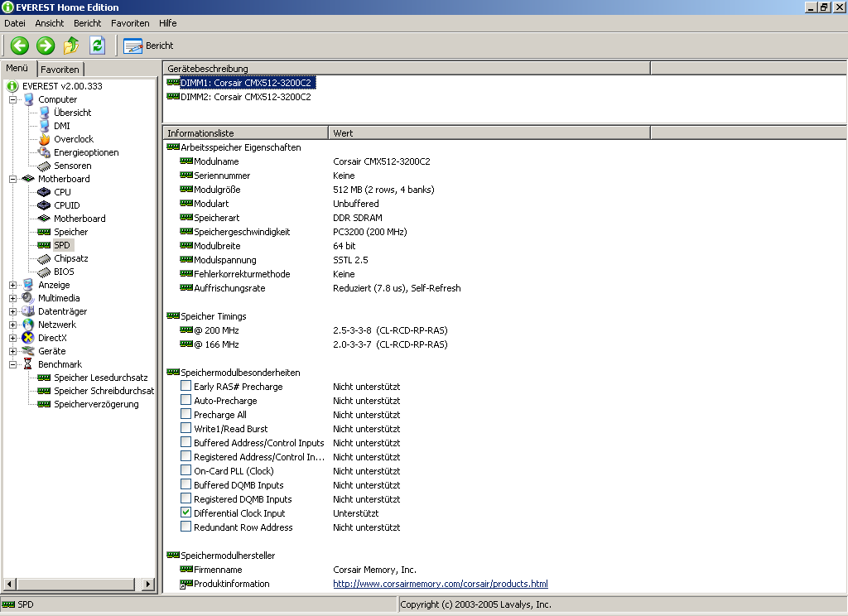Collapse the Computer tree node
This screenshot has height=616, width=848.
click(13, 99)
